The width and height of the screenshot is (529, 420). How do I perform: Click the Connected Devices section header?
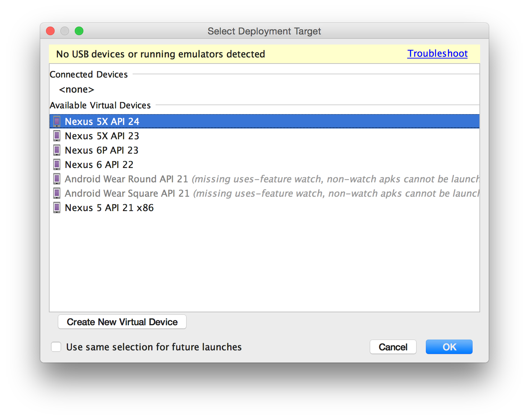coord(89,74)
